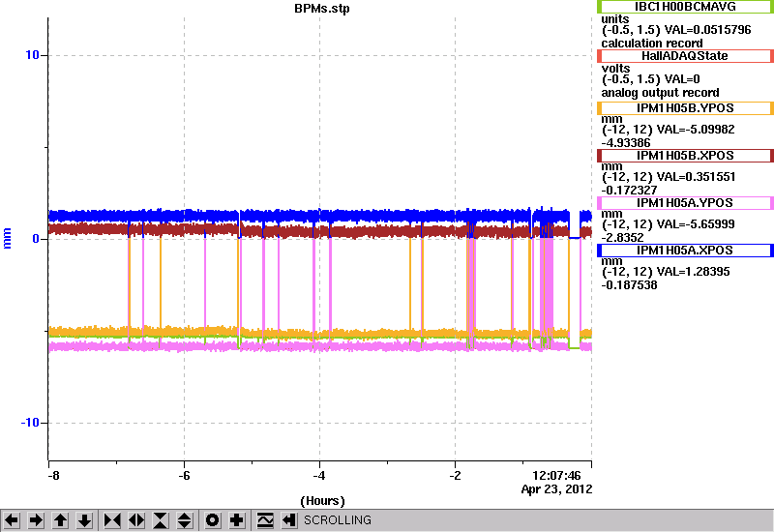The width and height of the screenshot is (774, 532).
Task: Click the 'units' label under IBC1H00BCMAVG
Action: [615, 19]
